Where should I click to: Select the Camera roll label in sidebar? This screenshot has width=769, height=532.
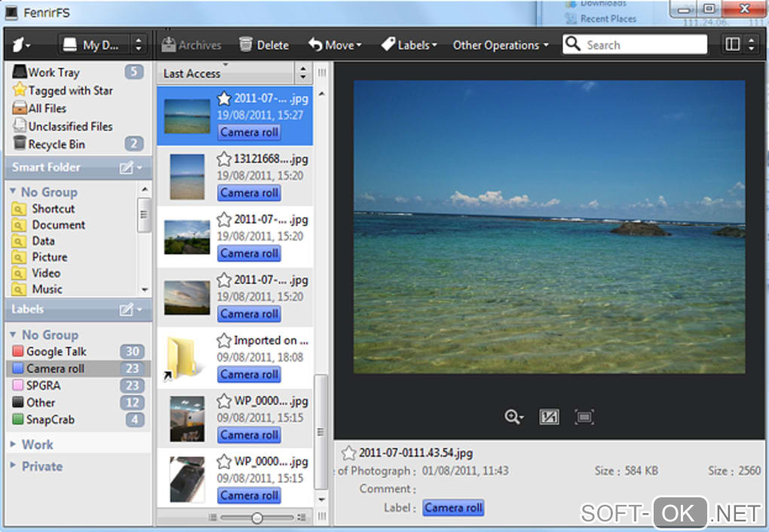78,368
